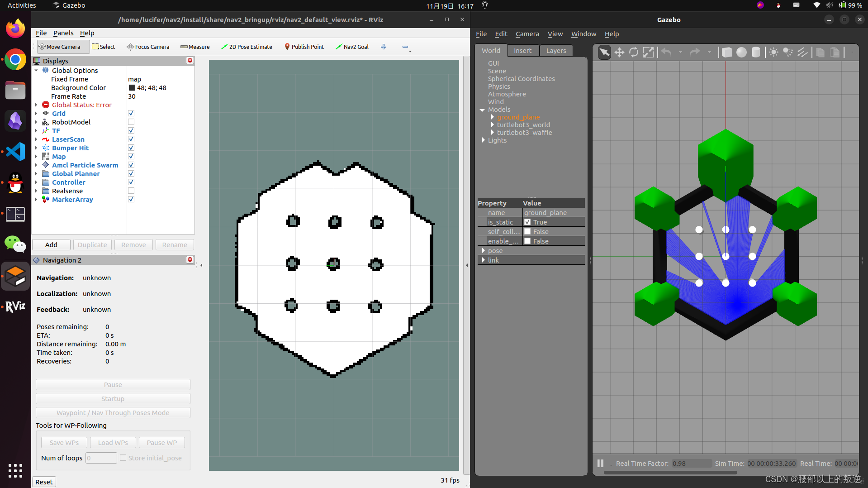The height and width of the screenshot is (488, 868).
Task: Expand the Global Status: Error node
Action: [x=36, y=105]
